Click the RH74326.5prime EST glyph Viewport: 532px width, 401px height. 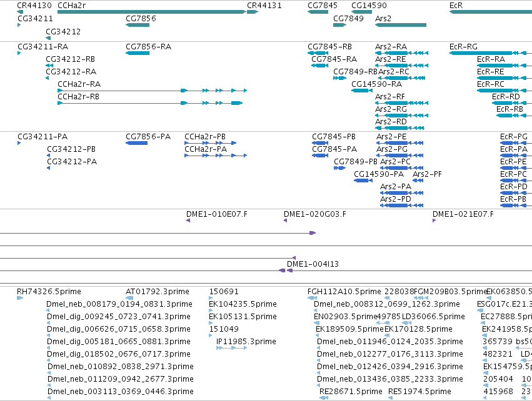coord(20,298)
